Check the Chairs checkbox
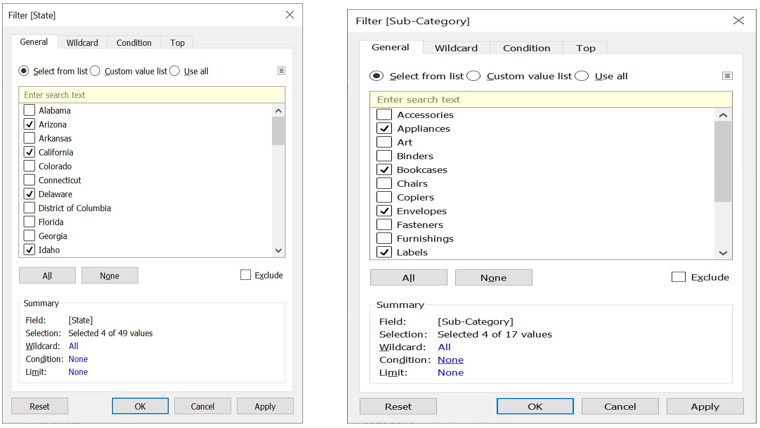 [384, 183]
